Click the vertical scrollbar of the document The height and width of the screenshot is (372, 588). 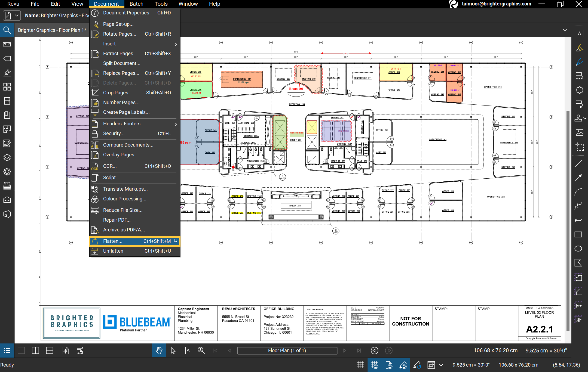(x=568, y=220)
